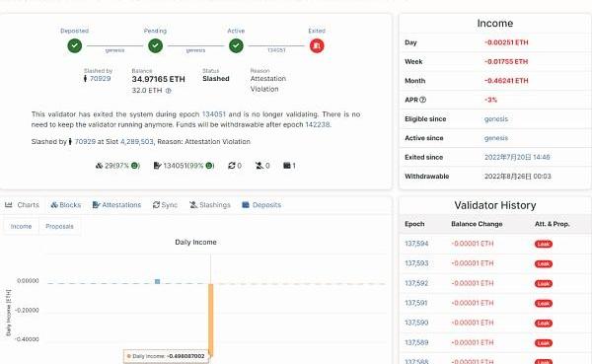The width and height of the screenshot is (592, 364).
Task: Click the red Exited status icon
Action: click(x=317, y=45)
